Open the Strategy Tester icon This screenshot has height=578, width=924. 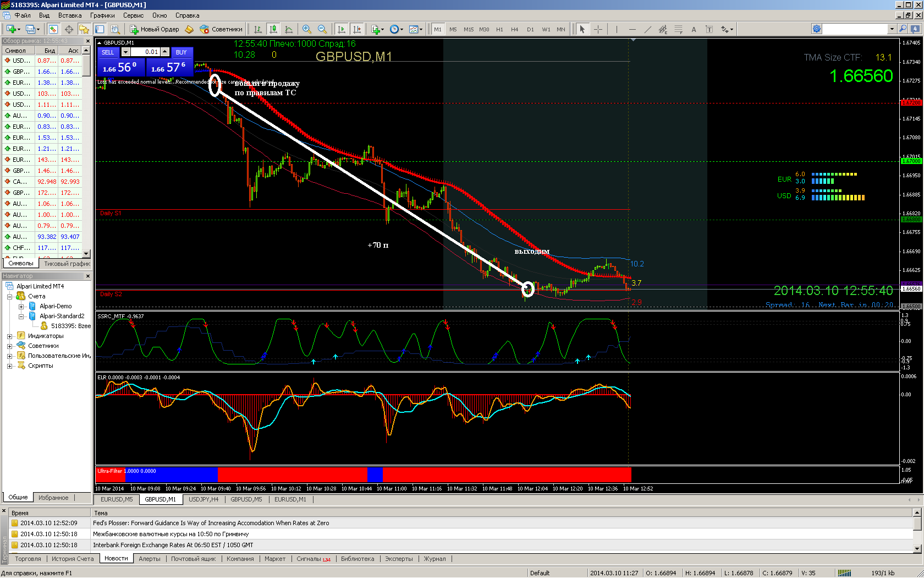115,29
